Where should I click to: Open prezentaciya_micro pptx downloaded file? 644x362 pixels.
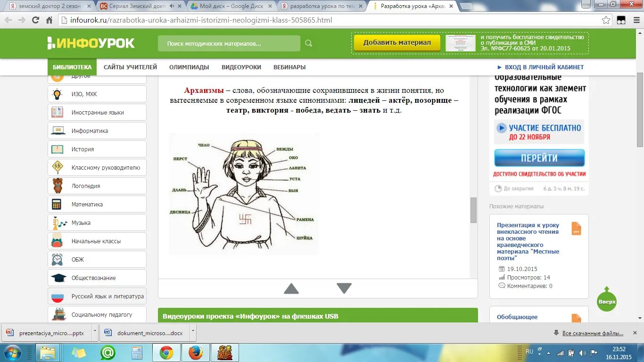coord(47,333)
